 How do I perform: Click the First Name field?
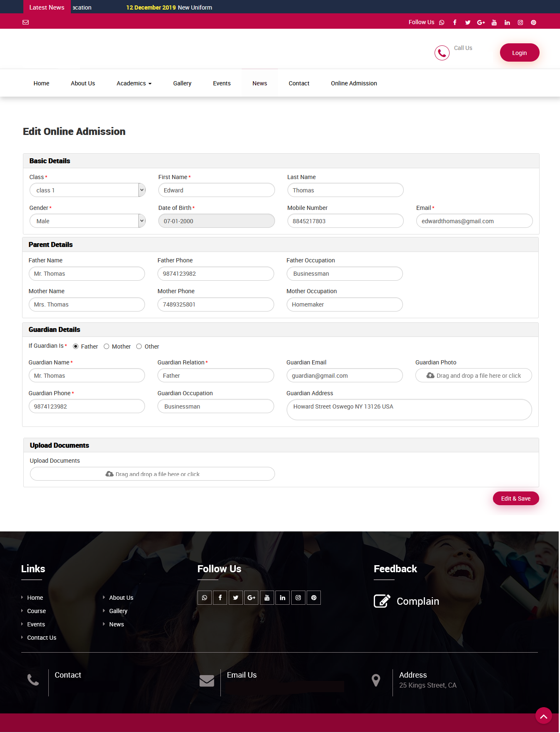click(217, 190)
